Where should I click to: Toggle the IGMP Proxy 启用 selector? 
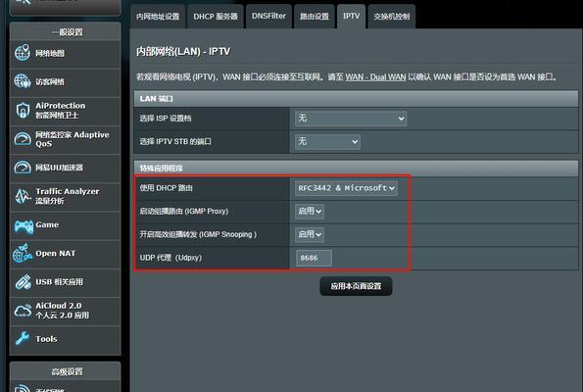(x=310, y=212)
